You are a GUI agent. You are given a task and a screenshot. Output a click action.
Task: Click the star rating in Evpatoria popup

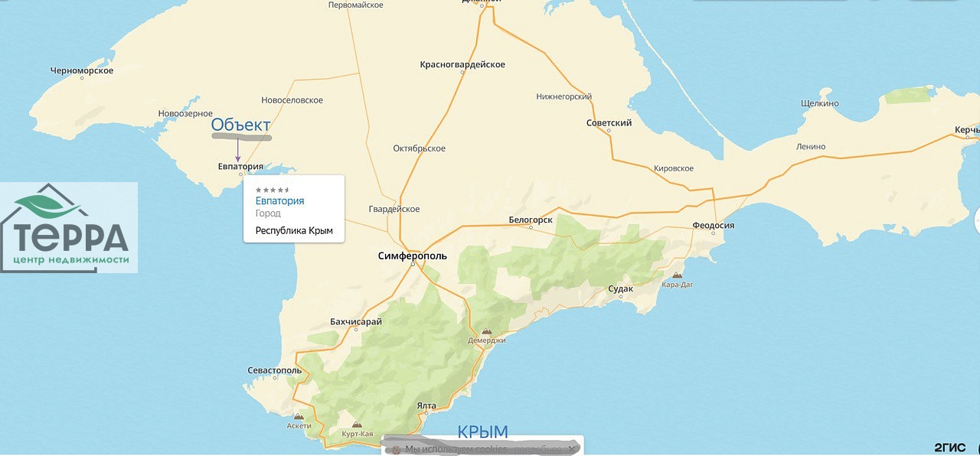pos(272,189)
